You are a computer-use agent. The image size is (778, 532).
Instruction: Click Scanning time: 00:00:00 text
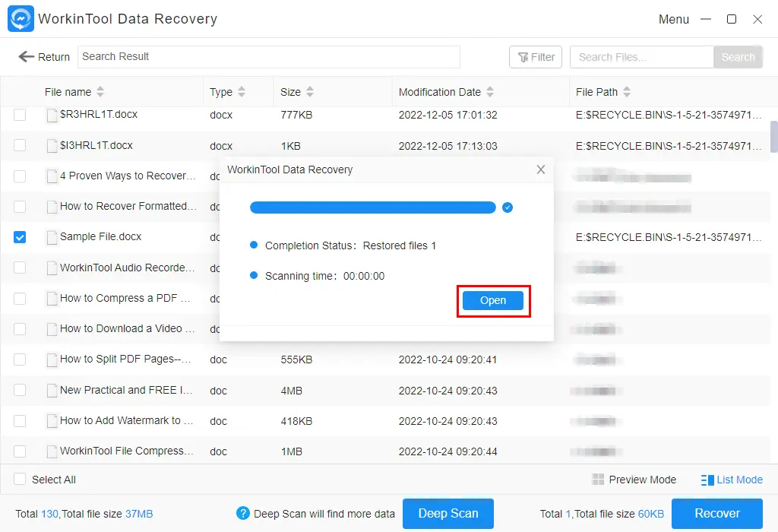point(324,276)
